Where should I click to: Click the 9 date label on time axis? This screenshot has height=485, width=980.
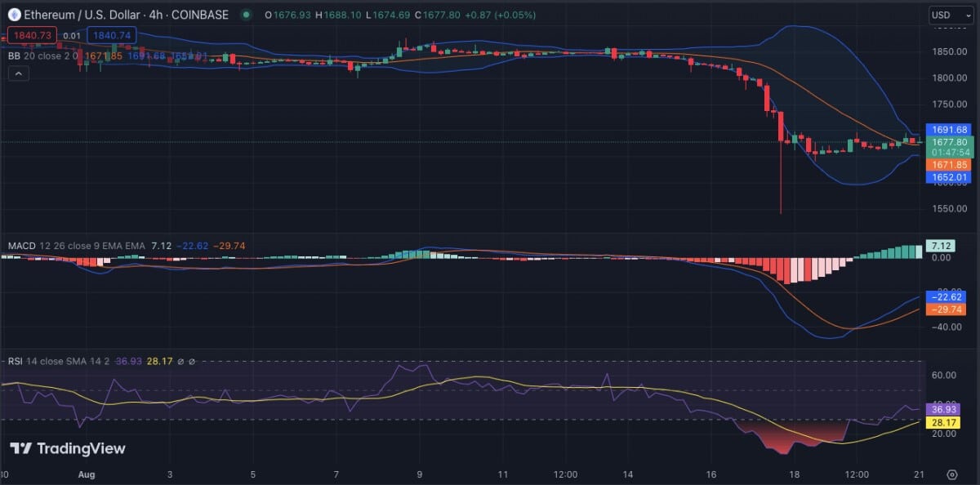pyautogui.click(x=420, y=474)
